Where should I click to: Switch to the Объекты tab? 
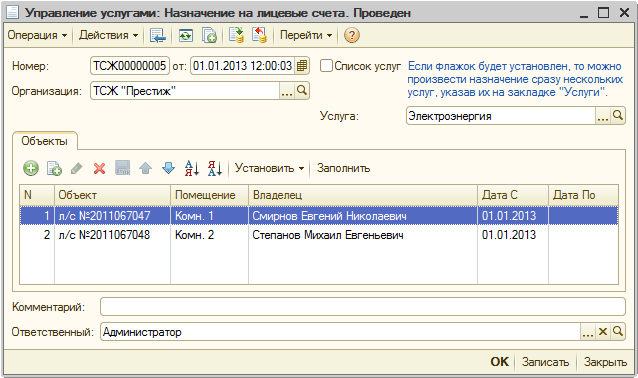click(x=44, y=141)
